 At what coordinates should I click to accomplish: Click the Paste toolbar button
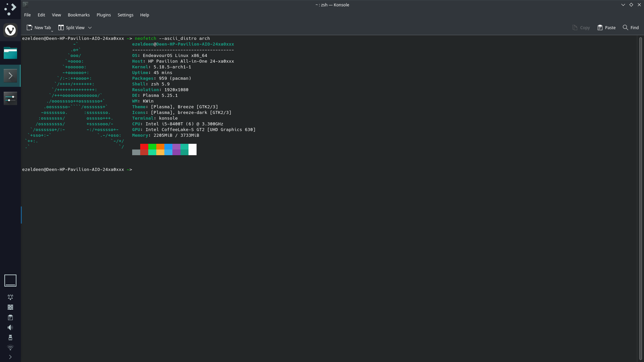tap(606, 27)
